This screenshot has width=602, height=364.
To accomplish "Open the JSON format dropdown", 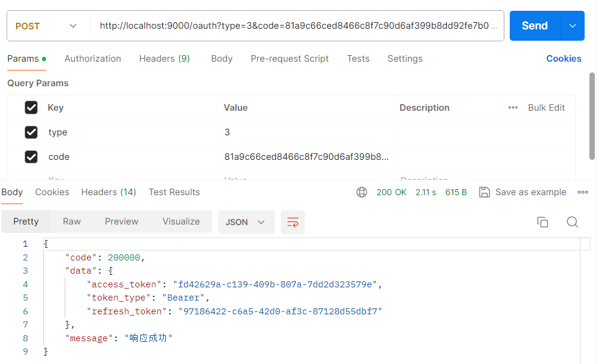I will (246, 222).
